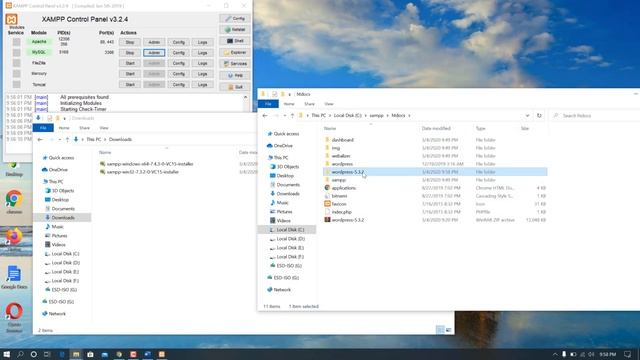The image size is (640, 360).
Task: Open Opera Browser desktop shortcut
Action: (x=14, y=317)
